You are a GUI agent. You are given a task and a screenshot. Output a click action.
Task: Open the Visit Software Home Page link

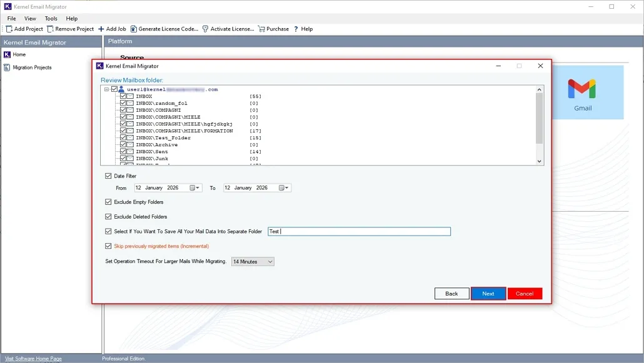33,359
